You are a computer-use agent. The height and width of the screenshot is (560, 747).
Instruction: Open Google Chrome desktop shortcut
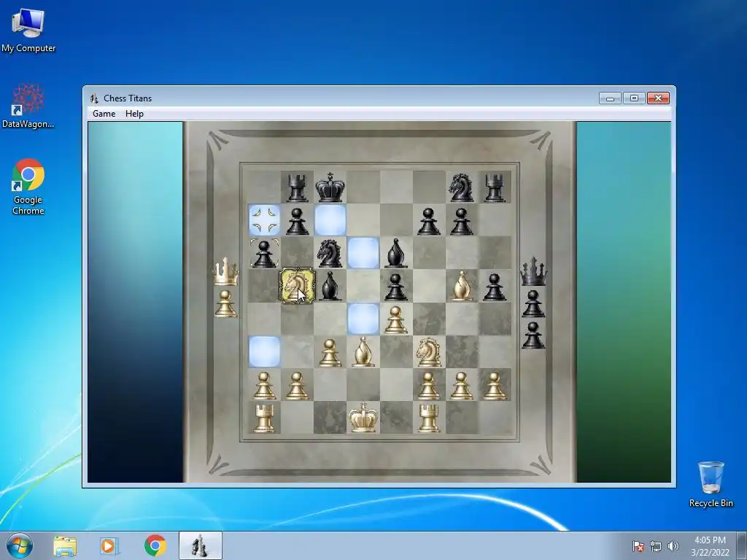pyautogui.click(x=28, y=187)
